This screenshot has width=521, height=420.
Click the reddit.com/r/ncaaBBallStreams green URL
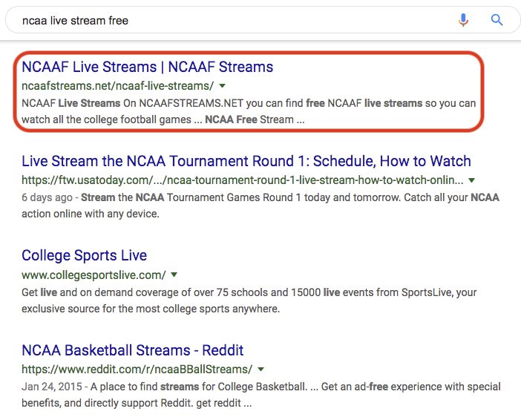pyautogui.click(x=137, y=369)
